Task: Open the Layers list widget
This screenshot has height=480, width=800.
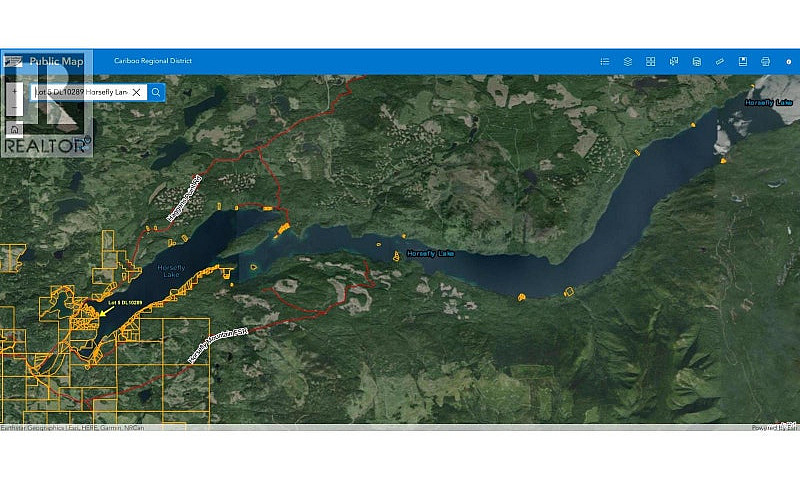Action: [x=628, y=62]
